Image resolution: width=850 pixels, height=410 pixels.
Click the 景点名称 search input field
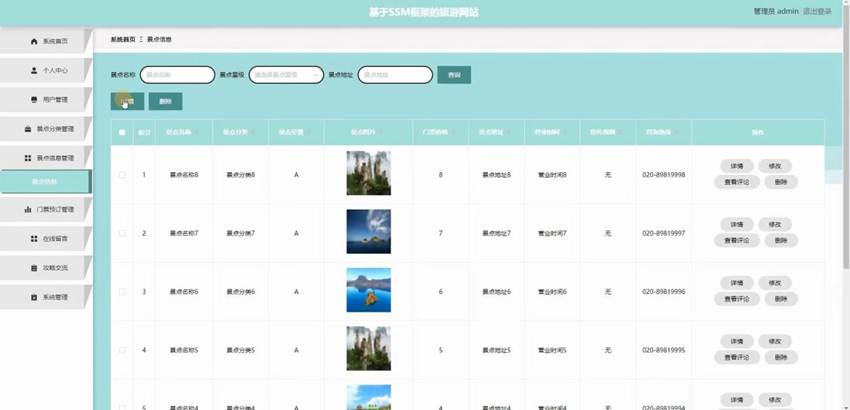177,75
